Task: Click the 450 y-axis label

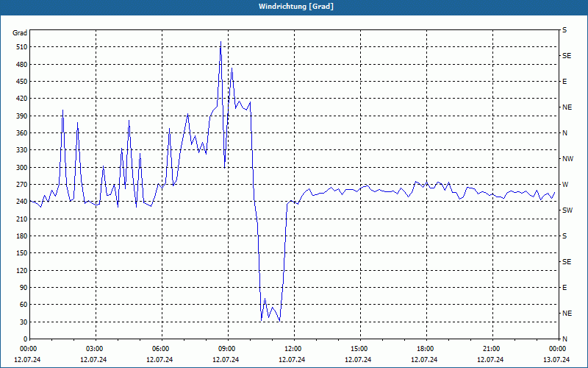Action: coord(22,82)
